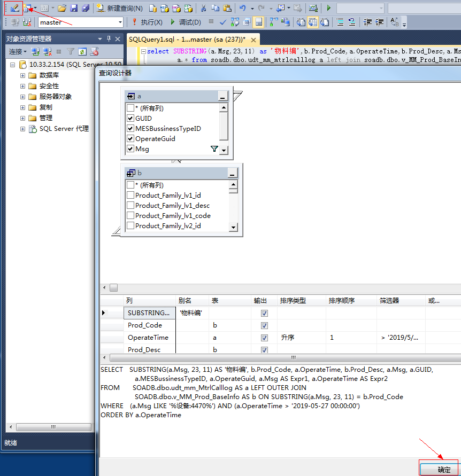Open the master database dropdown

120,22
